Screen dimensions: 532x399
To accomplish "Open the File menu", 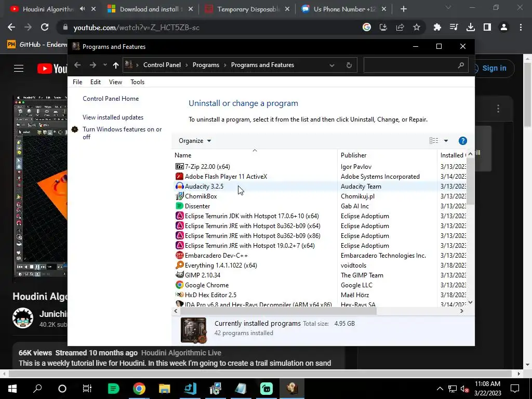I will tap(77, 82).
